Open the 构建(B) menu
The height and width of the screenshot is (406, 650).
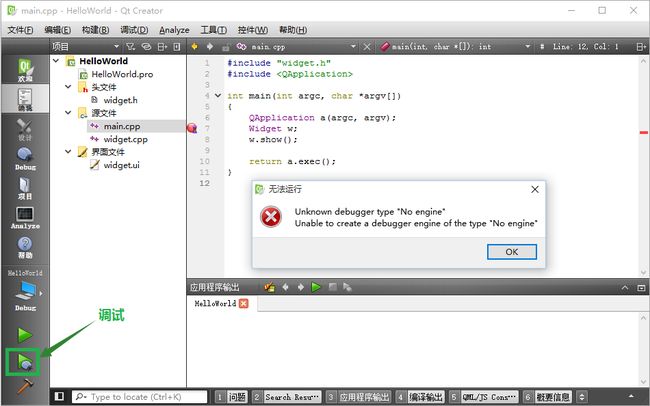[x=95, y=30]
